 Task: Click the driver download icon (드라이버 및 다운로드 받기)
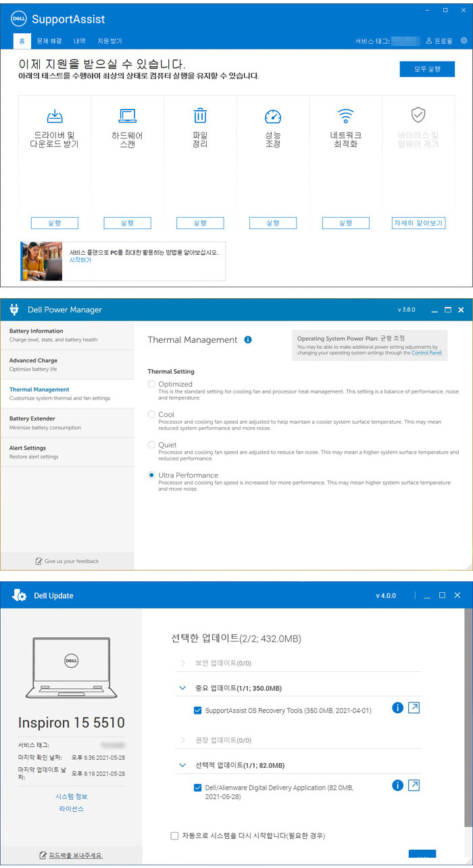pos(55,116)
